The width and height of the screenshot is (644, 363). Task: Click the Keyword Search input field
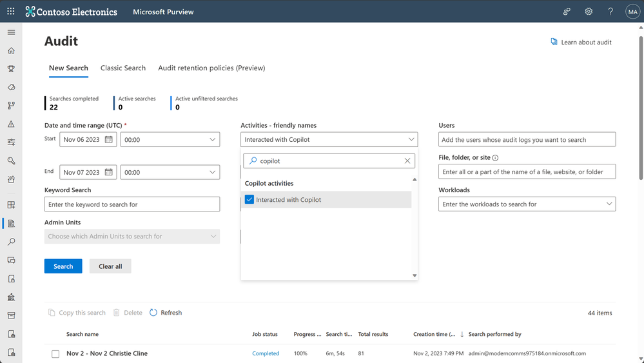pos(132,204)
